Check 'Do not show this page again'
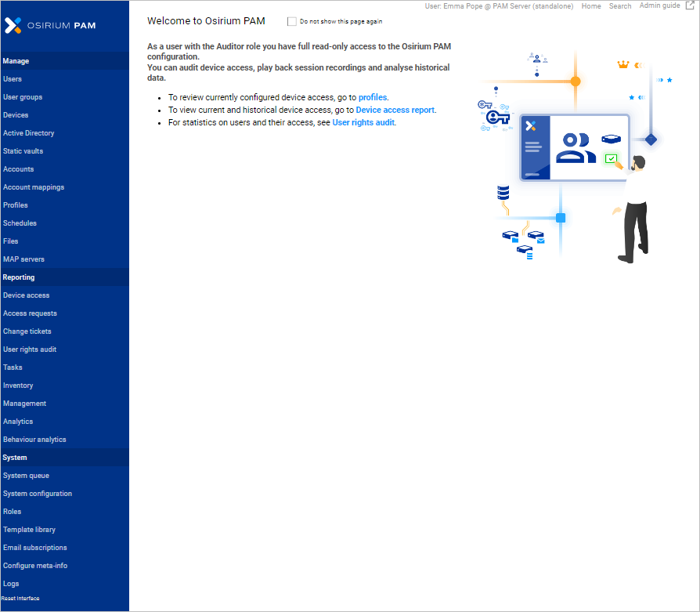Screen dimensions: 700x612 [x=291, y=21]
